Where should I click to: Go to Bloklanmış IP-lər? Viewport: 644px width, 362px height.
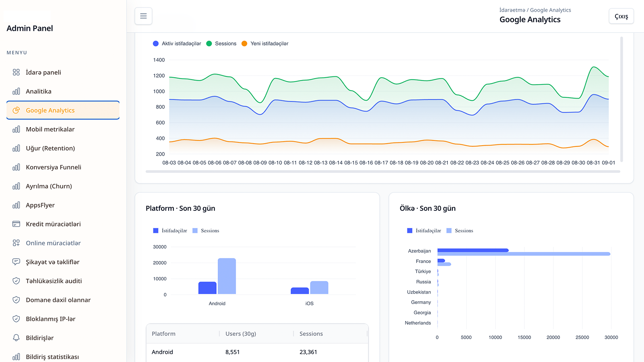pos(63,319)
